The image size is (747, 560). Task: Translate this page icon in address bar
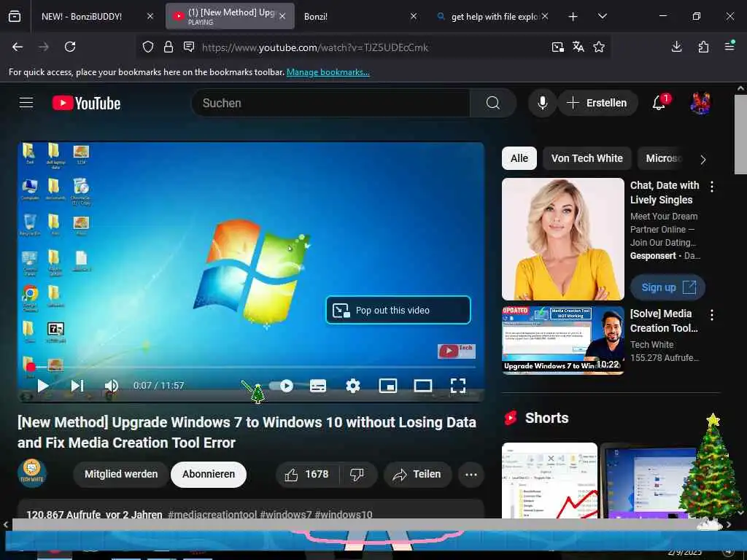(578, 47)
